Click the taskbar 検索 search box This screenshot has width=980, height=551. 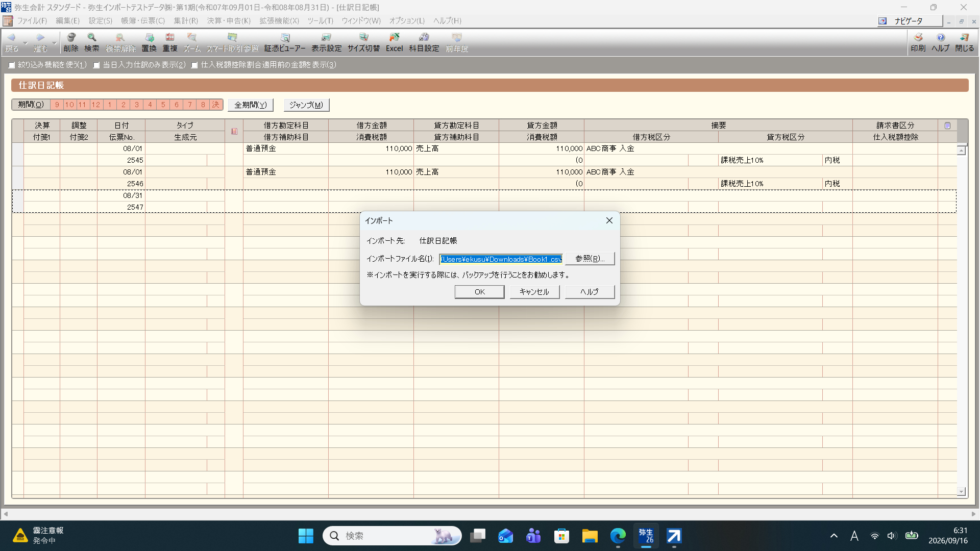(392, 536)
